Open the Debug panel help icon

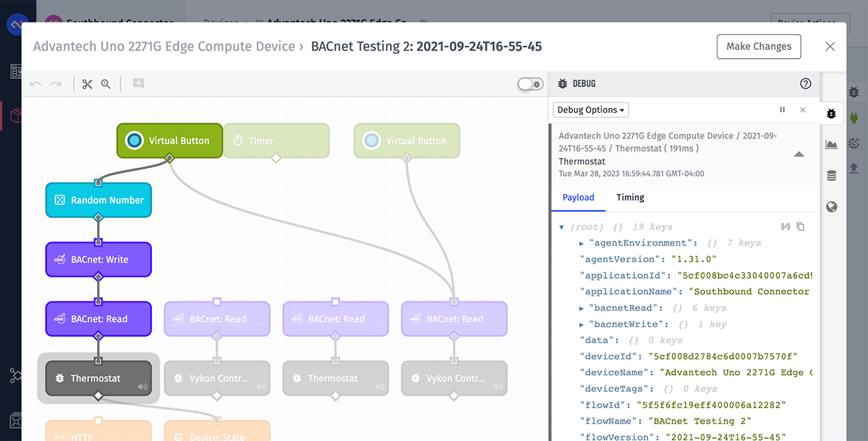[806, 84]
